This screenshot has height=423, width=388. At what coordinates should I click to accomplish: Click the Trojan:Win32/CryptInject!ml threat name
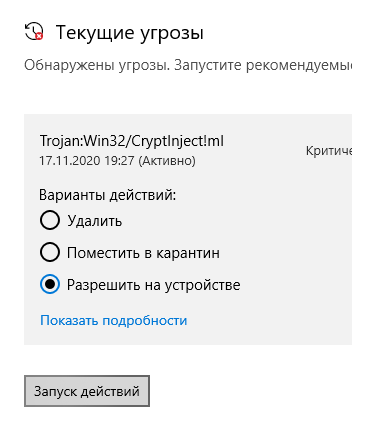click(132, 141)
